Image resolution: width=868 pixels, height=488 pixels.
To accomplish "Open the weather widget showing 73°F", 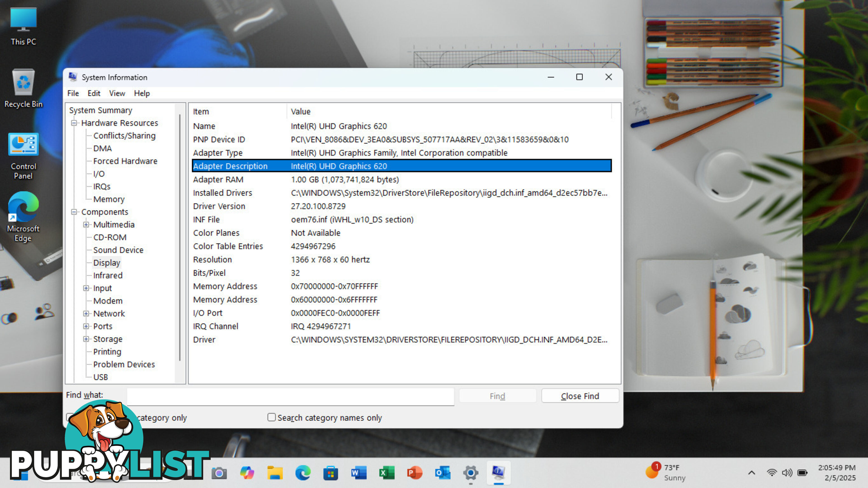I will coord(665,472).
